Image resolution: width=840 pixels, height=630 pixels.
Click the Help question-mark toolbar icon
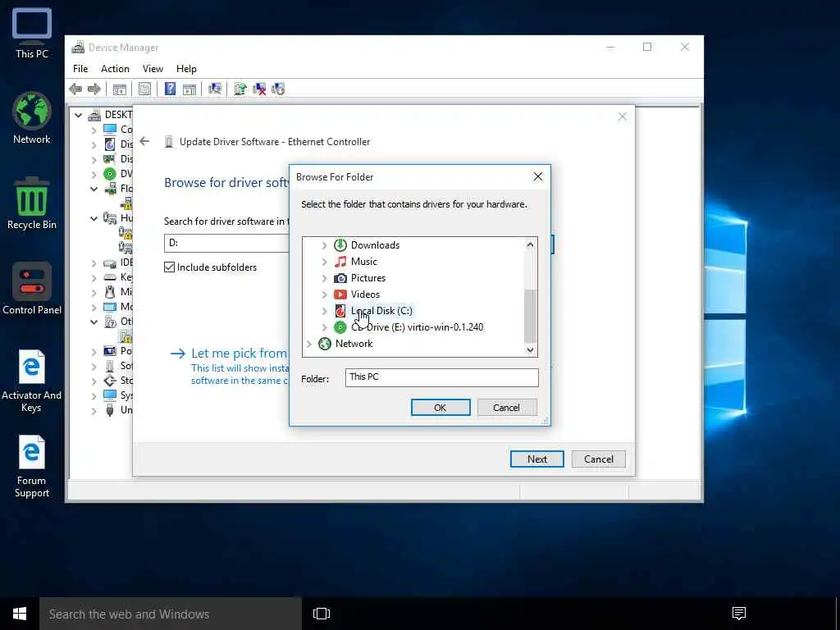(170, 89)
